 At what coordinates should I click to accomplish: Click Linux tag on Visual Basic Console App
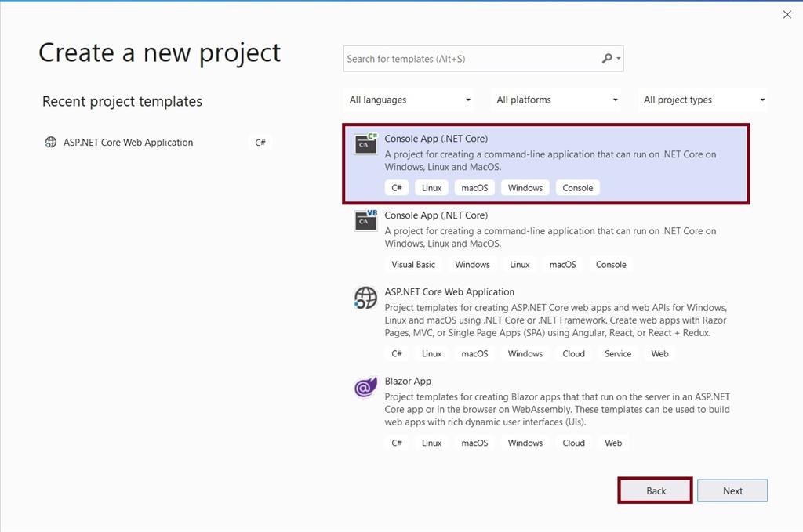[519, 265]
